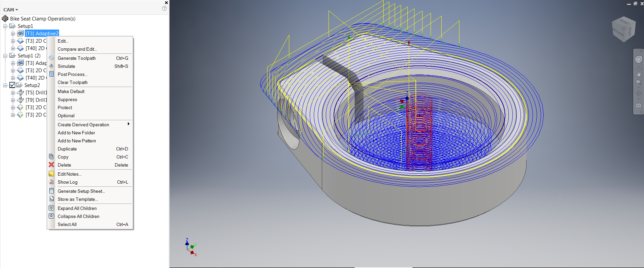The height and width of the screenshot is (268, 644).
Task: Click the T5 Drill1 operation icon
Action: pos(20,92)
